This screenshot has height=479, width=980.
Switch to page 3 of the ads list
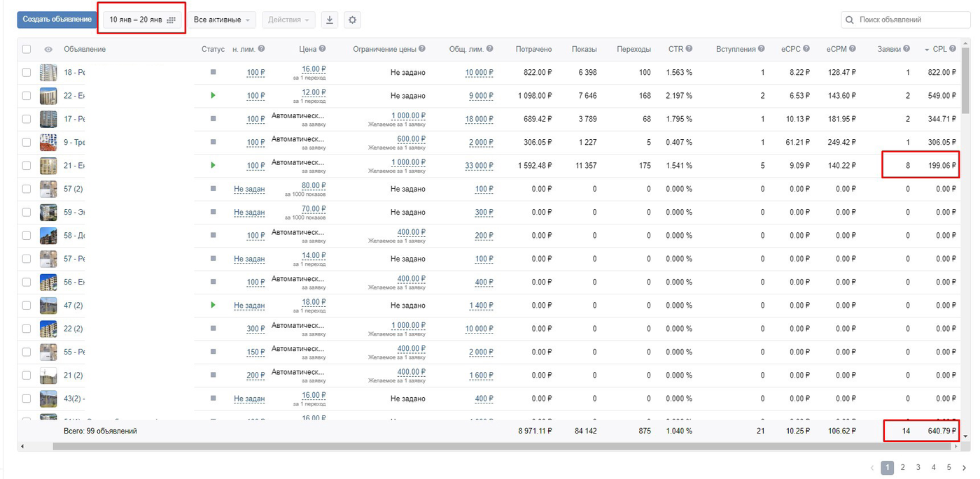click(x=918, y=467)
